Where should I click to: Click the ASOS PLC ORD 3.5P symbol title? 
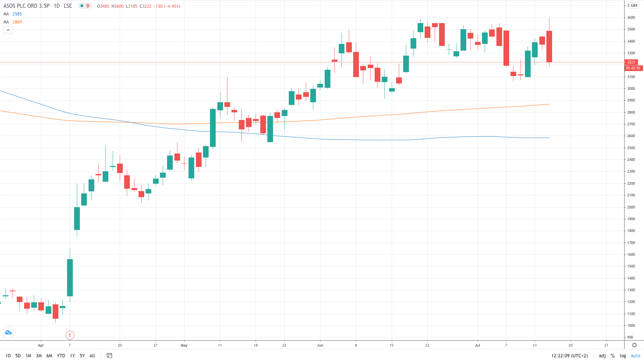26,6
